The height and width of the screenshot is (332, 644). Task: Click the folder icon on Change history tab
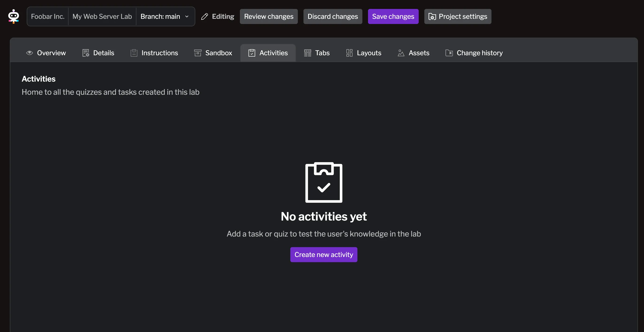point(449,53)
